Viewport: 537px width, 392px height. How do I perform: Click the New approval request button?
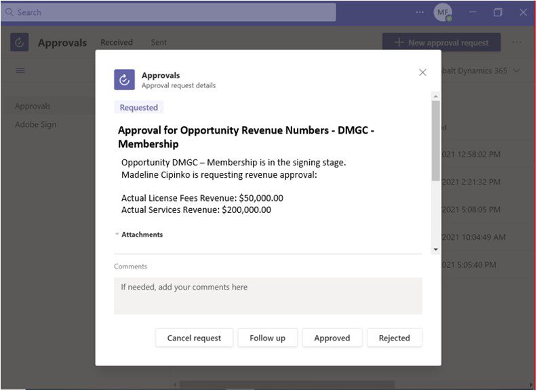(441, 42)
